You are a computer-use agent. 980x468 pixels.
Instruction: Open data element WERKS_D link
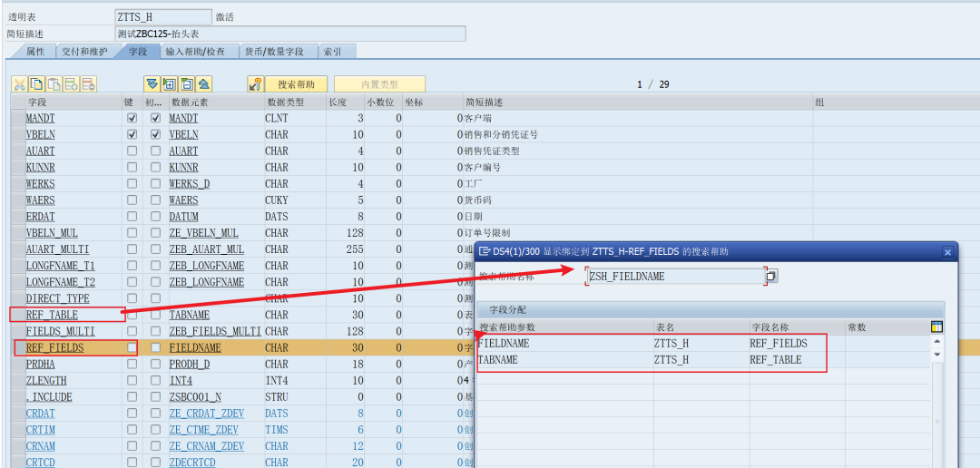click(x=188, y=184)
